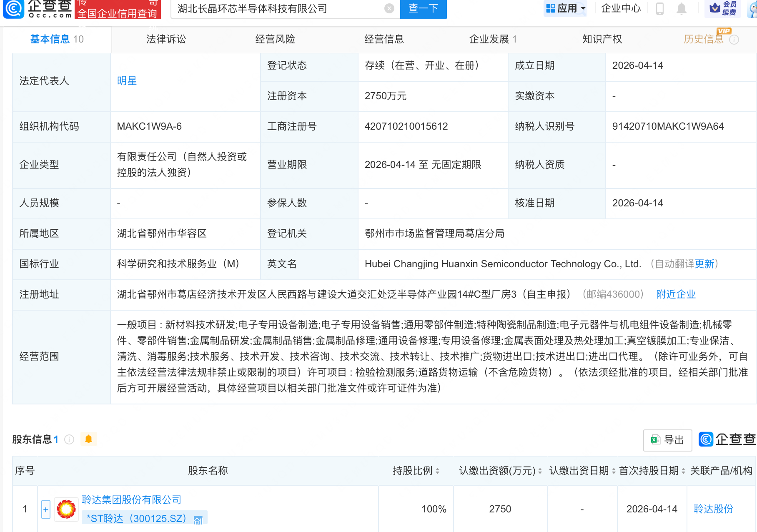Viewport: 757px width, 532px height.
Task: Click the mobile phone icon in top bar
Action: pyautogui.click(x=659, y=9)
